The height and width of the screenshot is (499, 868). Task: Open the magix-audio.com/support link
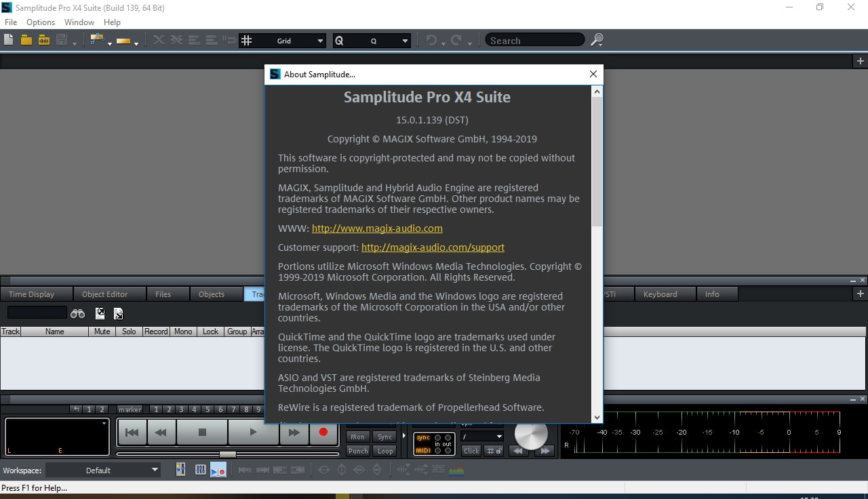click(433, 247)
